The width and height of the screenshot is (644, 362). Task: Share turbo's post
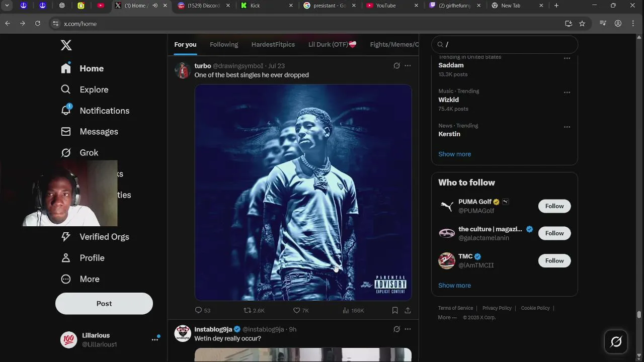coord(408,310)
